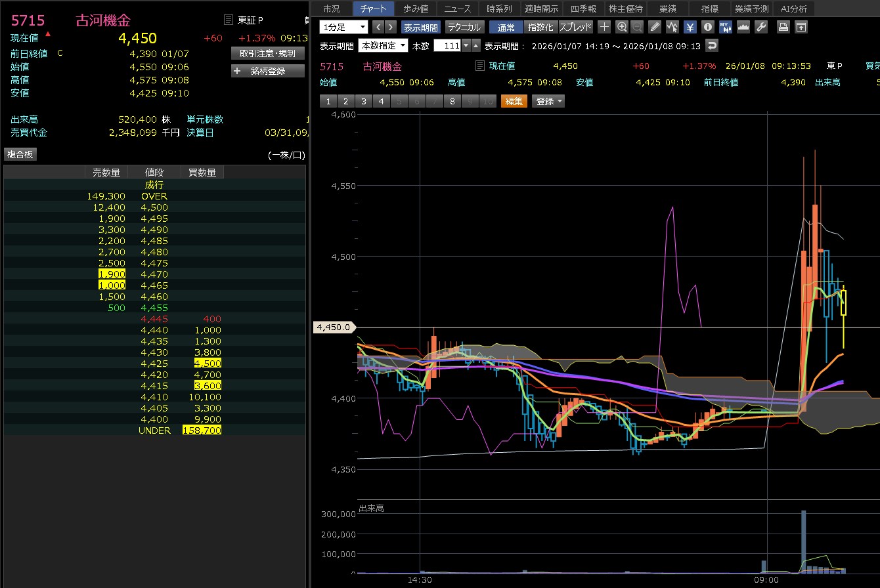Click the 銘柄登録 button
Viewport: 880px width, 588px height.
(x=268, y=71)
